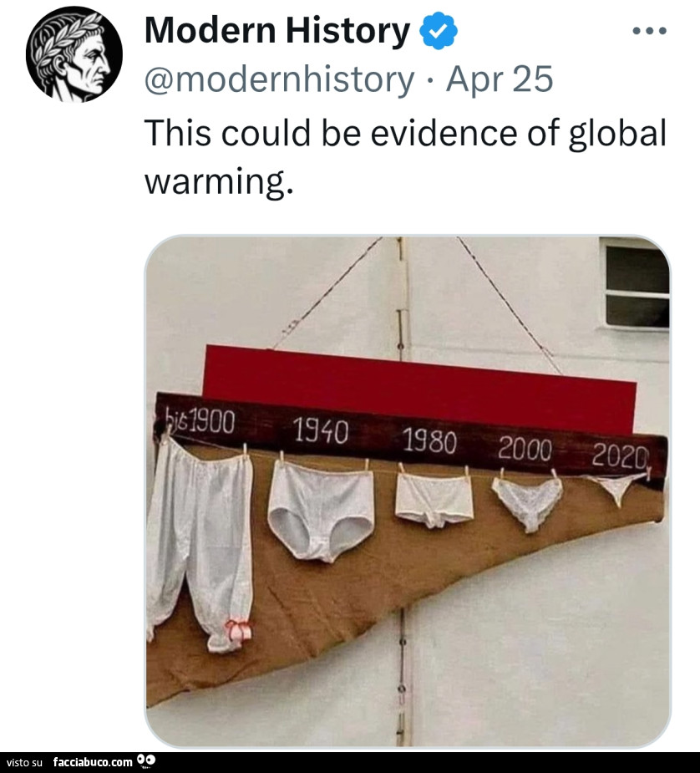
Task: Click the white briefs hanging under 1940
Action: tap(321, 510)
